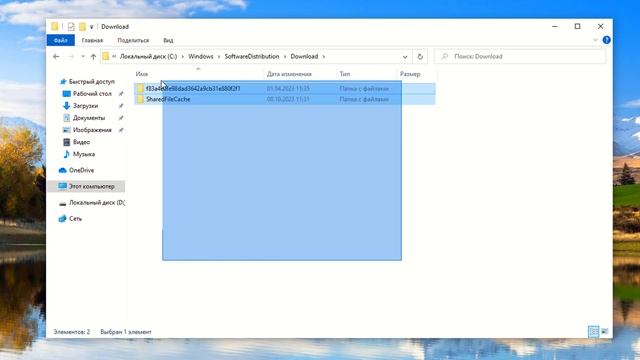Refresh the Download folder view
640x360 pixels.
(420, 57)
